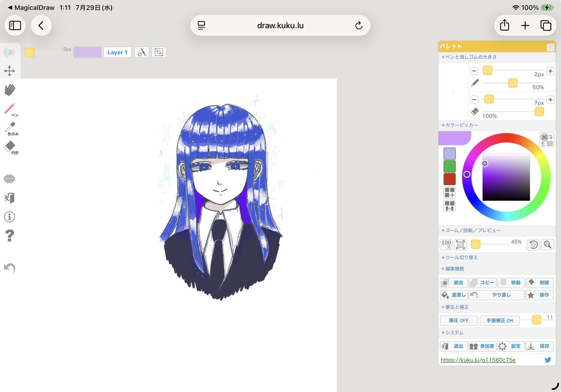Toggle 筆圧 OFF pen pressure

tap(459, 320)
